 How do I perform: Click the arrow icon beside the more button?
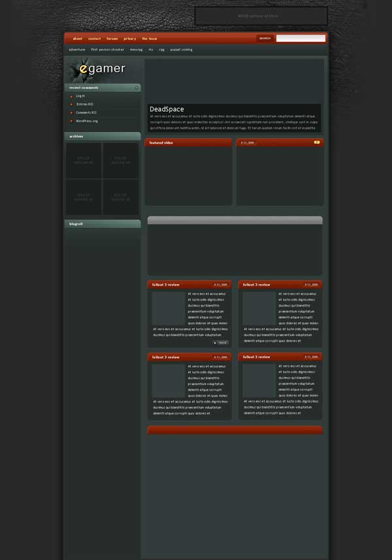(x=215, y=342)
